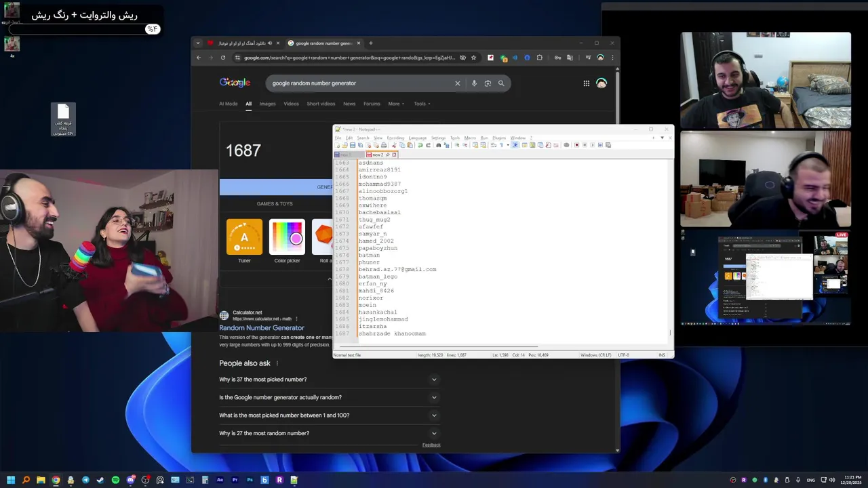Open the Notepad++ File menu

[x=338, y=138]
